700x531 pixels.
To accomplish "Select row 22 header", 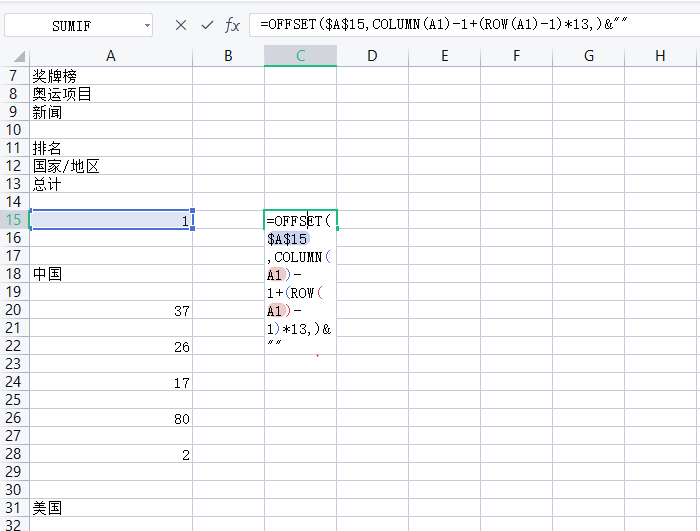I will (x=13, y=346).
